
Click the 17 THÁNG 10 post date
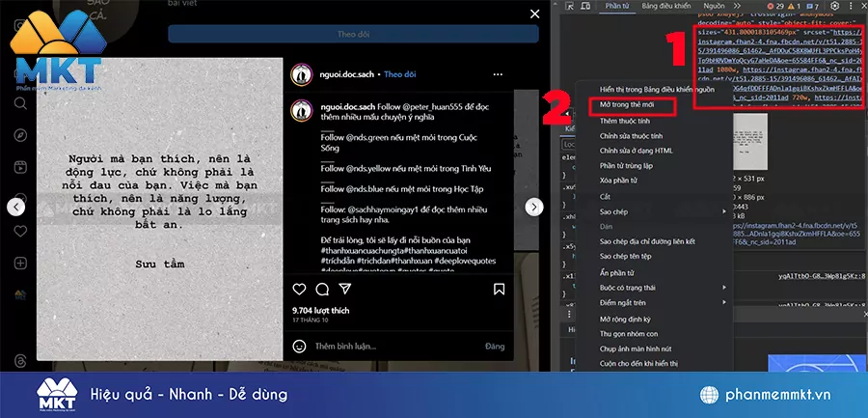tap(310, 320)
